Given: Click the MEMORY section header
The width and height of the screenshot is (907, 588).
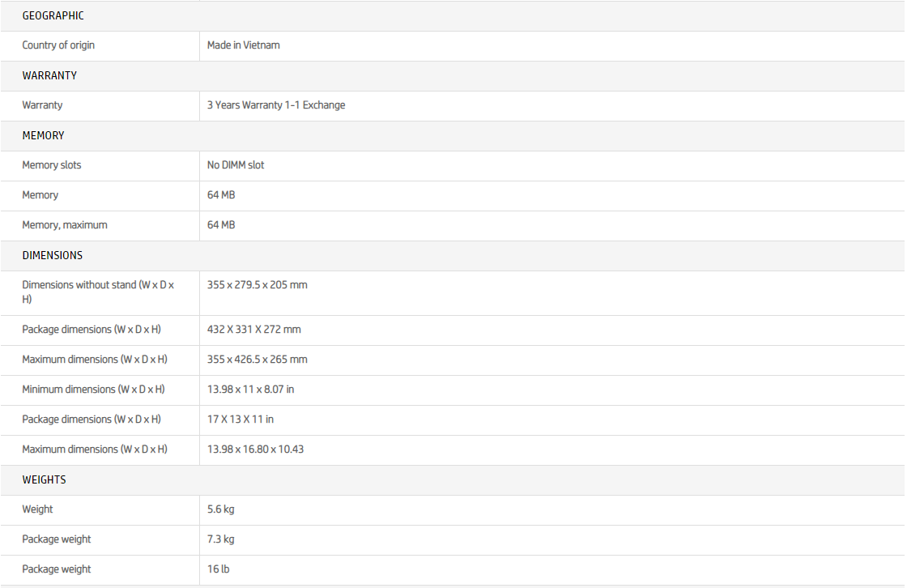Looking at the screenshot, I should coord(43,135).
